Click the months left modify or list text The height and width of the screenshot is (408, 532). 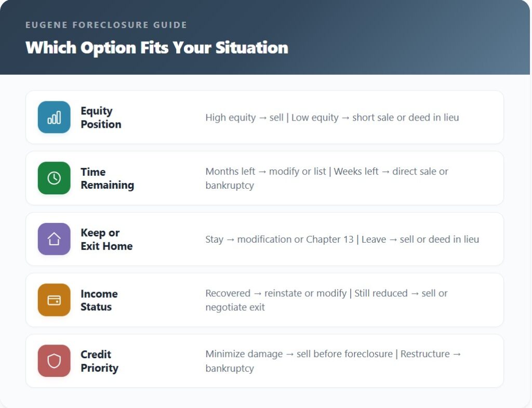266,172
